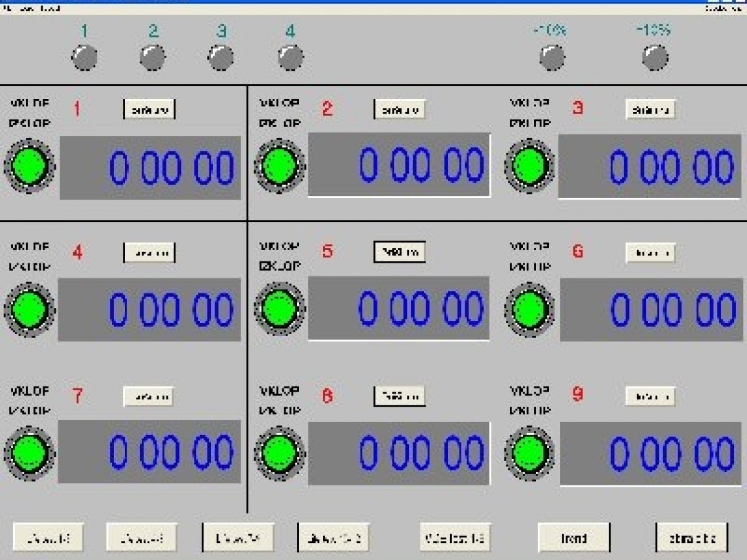Image resolution: width=747 pixels, height=560 pixels.
Task: Click the gray indicator lamp labeled 1
Action: [85, 58]
